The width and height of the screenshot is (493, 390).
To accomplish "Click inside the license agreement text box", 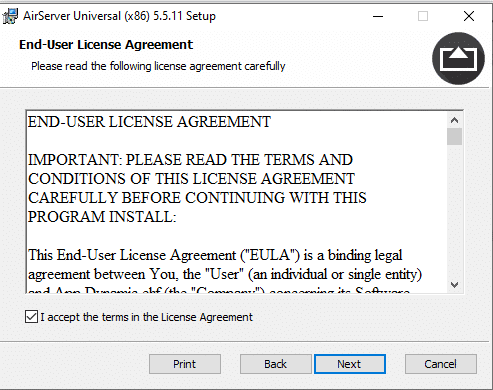I will click(237, 202).
